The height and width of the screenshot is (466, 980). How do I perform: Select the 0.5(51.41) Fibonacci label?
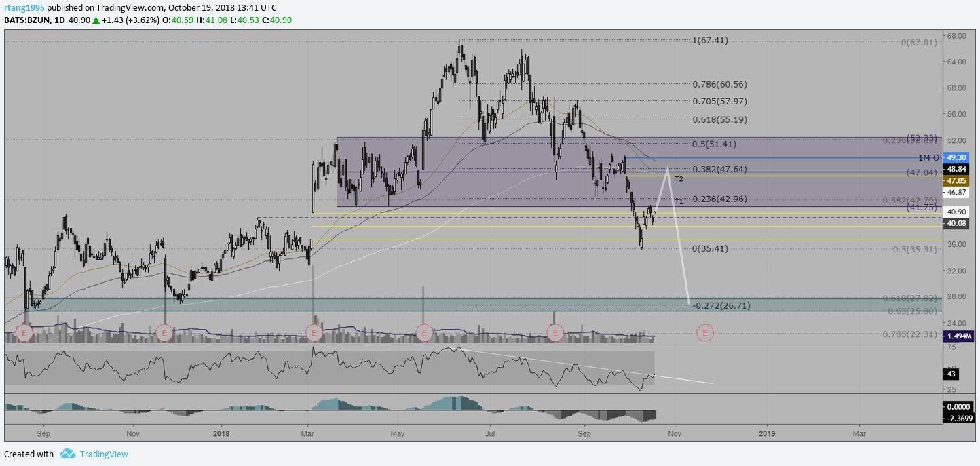[714, 144]
